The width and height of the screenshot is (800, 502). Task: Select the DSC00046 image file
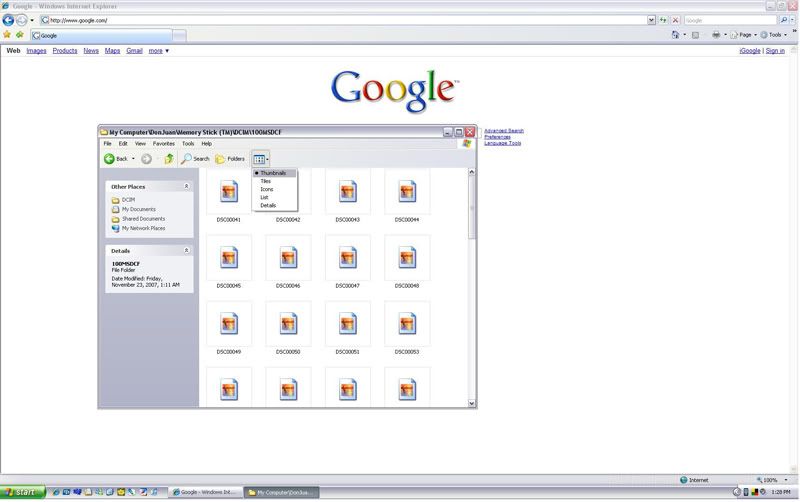[x=288, y=258]
